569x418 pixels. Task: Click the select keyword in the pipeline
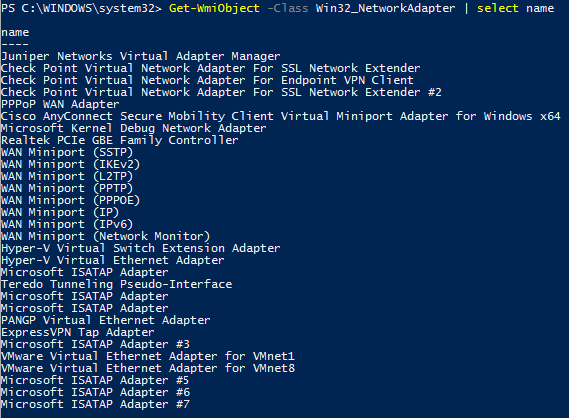498,8
